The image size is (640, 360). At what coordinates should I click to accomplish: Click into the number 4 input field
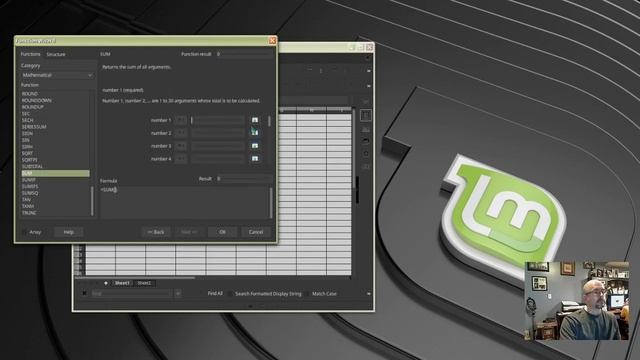point(218,158)
